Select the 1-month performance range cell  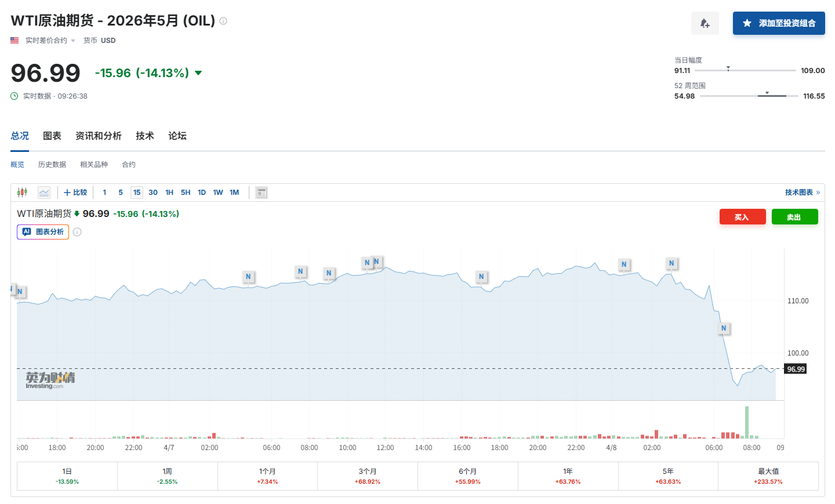pyautogui.click(x=267, y=476)
